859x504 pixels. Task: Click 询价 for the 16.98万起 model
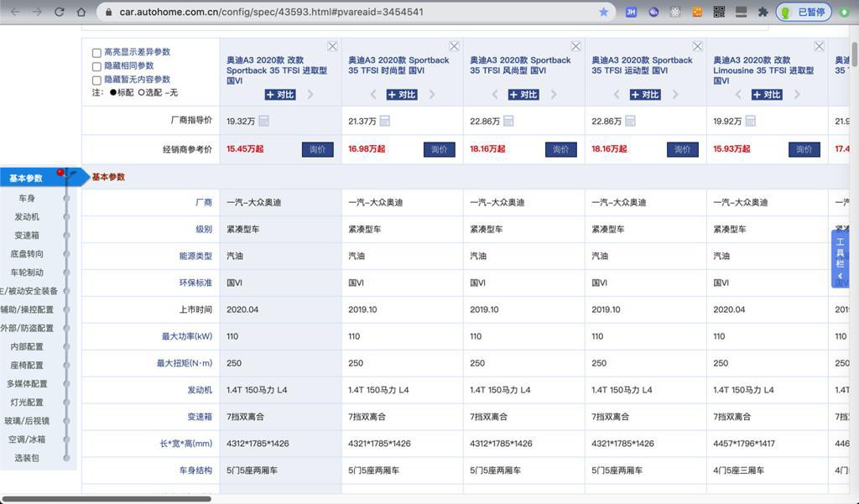[440, 149]
